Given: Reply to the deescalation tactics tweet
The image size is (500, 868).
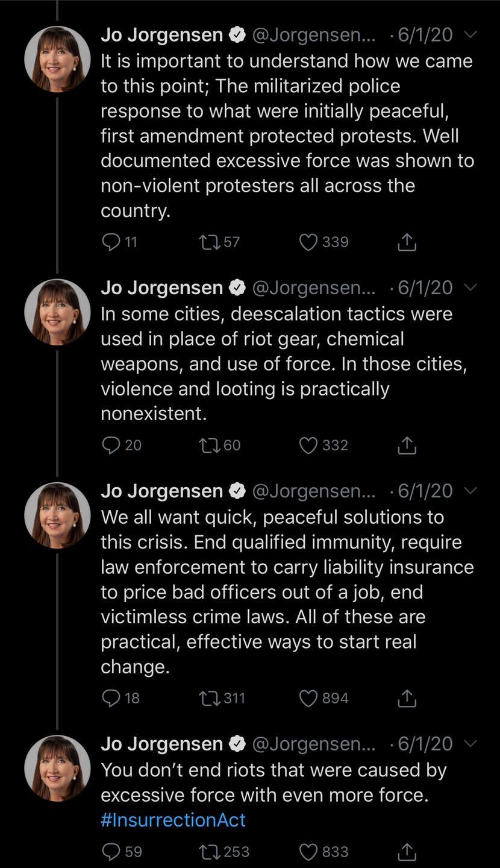Looking at the screenshot, I should point(111,445).
